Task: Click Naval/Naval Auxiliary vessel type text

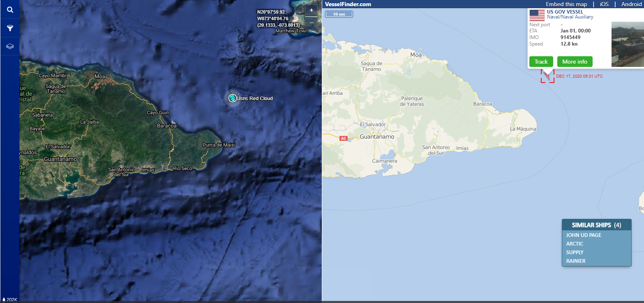Action: (x=570, y=17)
